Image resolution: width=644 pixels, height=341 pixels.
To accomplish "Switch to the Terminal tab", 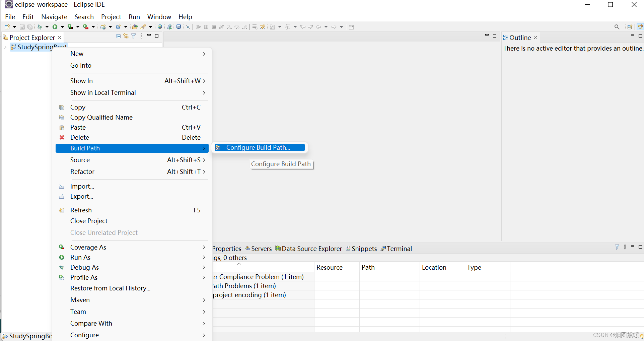I will (x=396, y=249).
